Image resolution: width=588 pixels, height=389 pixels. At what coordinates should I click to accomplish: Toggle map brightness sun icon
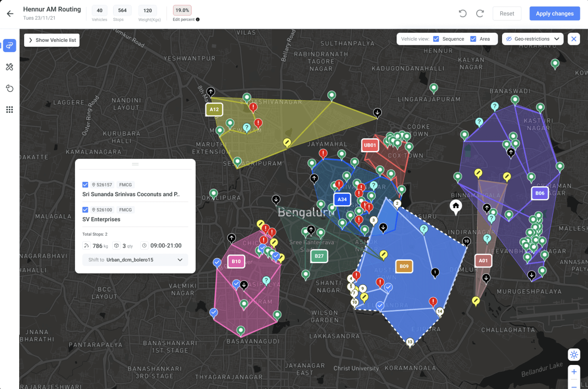point(574,355)
